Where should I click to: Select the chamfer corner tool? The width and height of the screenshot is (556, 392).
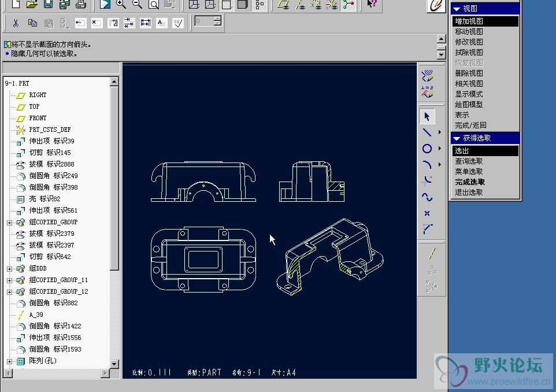coord(427,229)
